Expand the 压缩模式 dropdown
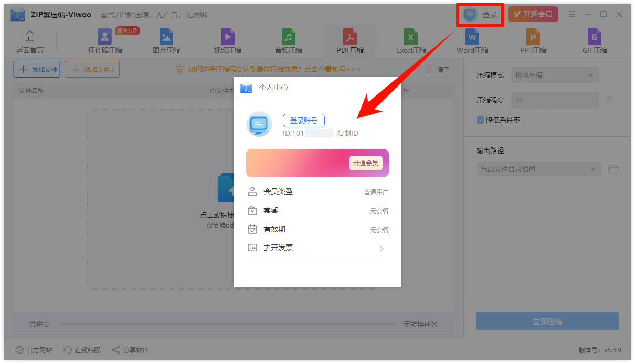The height and width of the screenshot is (364, 635). (x=555, y=75)
